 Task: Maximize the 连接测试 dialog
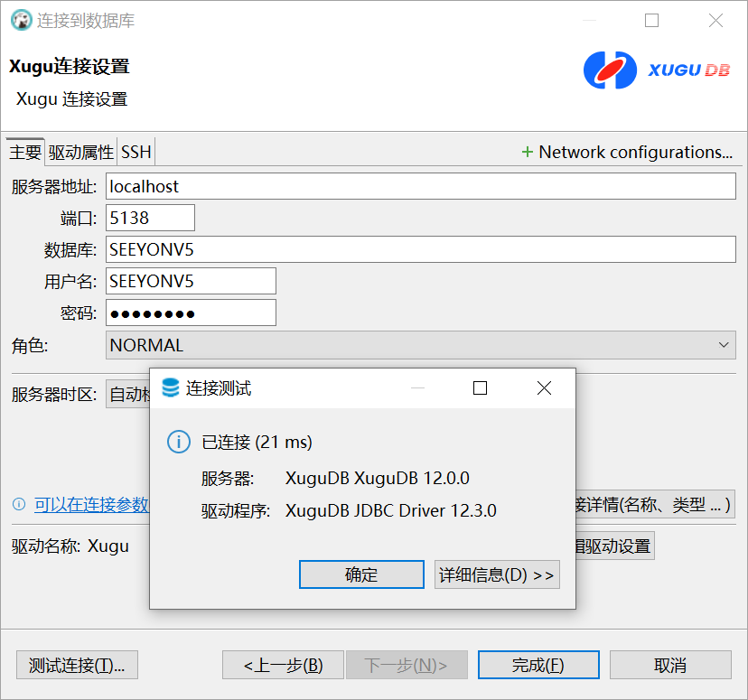pos(480,388)
